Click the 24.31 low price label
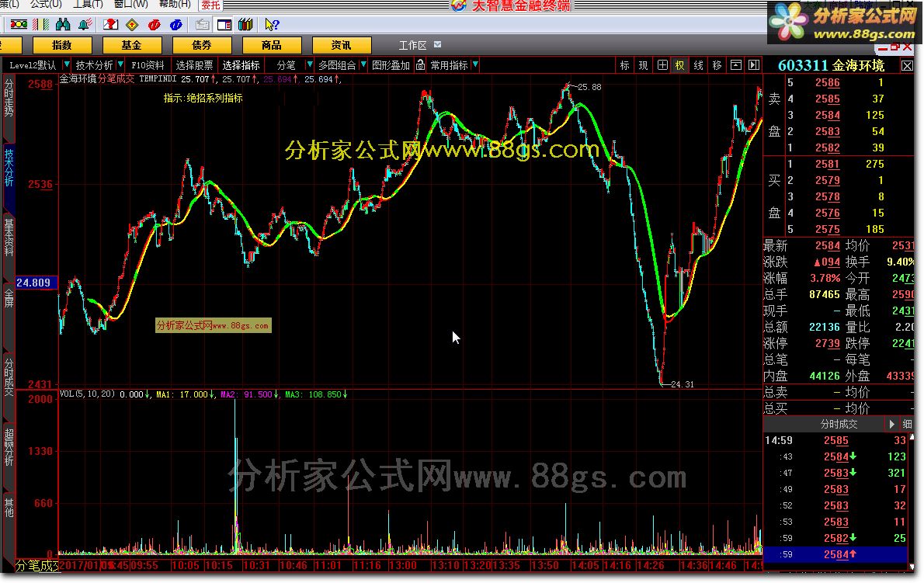Viewport: 924px width, 583px height. pos(683,384)
